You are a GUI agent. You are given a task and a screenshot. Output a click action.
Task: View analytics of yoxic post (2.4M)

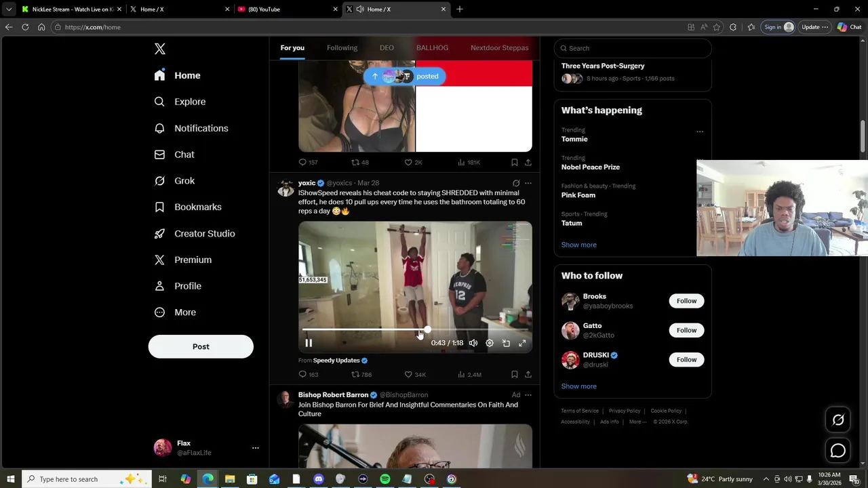click(469, 374)
